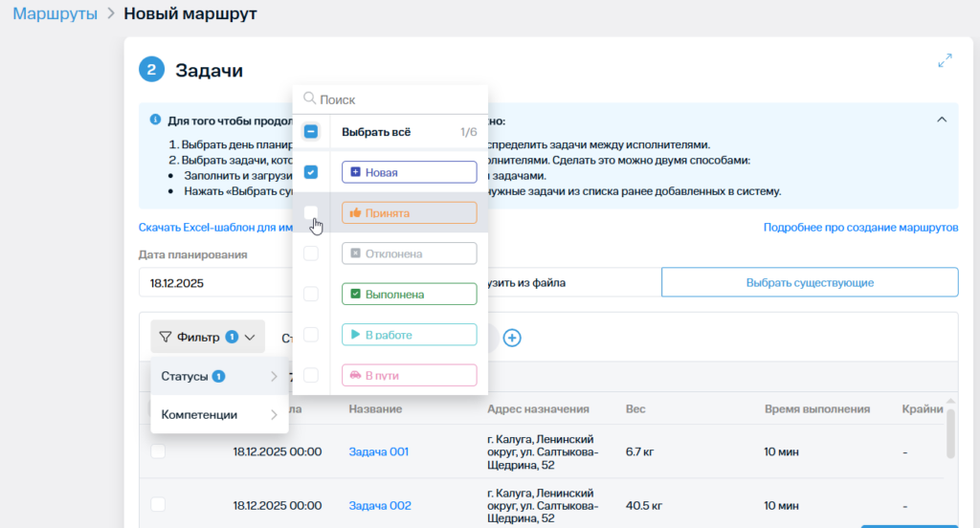Select the Выполнена status tag with checkmark
980x528 pixels.
point(409,295)
